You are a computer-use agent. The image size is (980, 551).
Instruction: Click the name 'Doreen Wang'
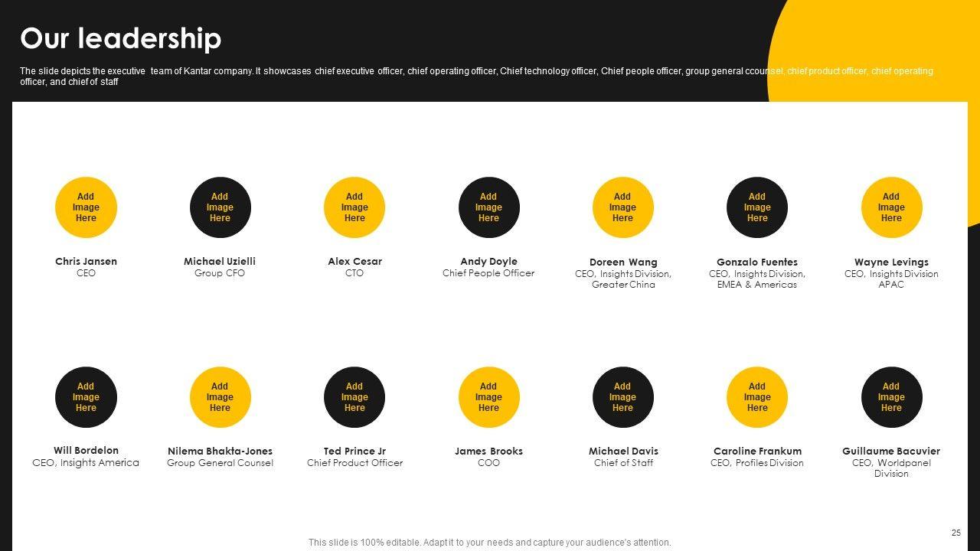(x=623, y=262)
